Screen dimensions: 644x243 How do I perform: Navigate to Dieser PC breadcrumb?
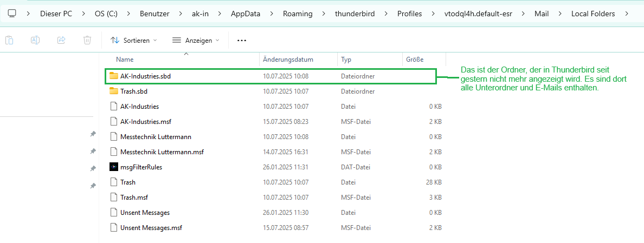click(56, 14)
